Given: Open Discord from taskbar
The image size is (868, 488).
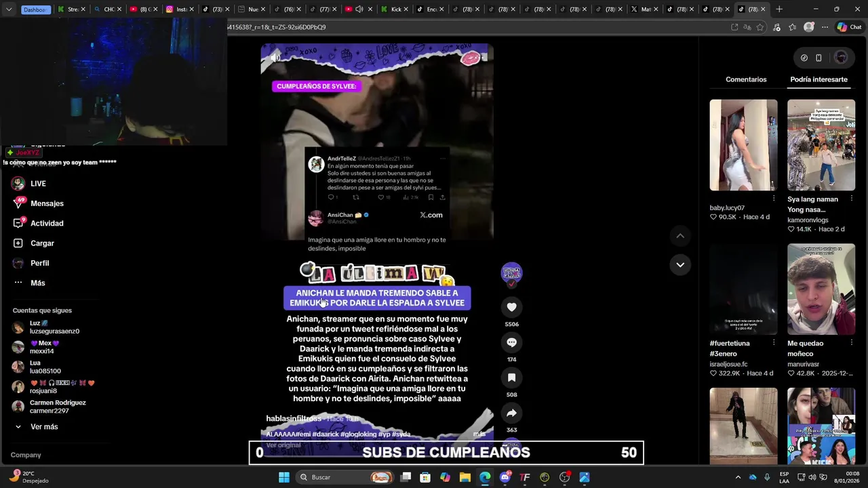Looking at the screenshot, I should 505,477.
